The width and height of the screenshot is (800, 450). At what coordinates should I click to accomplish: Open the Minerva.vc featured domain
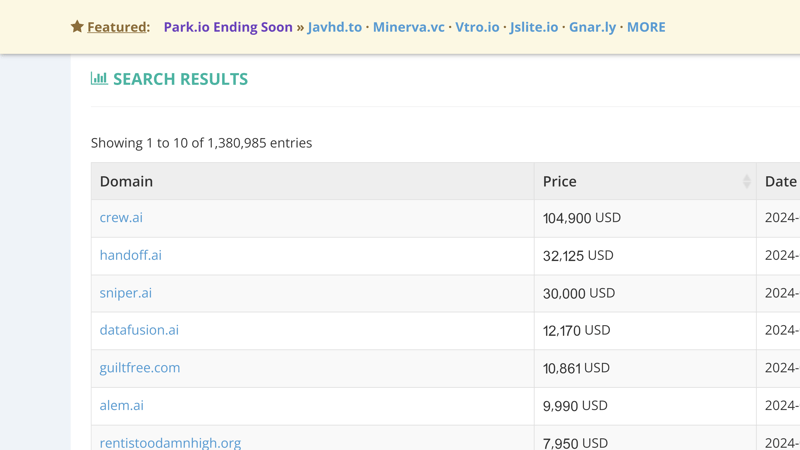click(409, 27)
